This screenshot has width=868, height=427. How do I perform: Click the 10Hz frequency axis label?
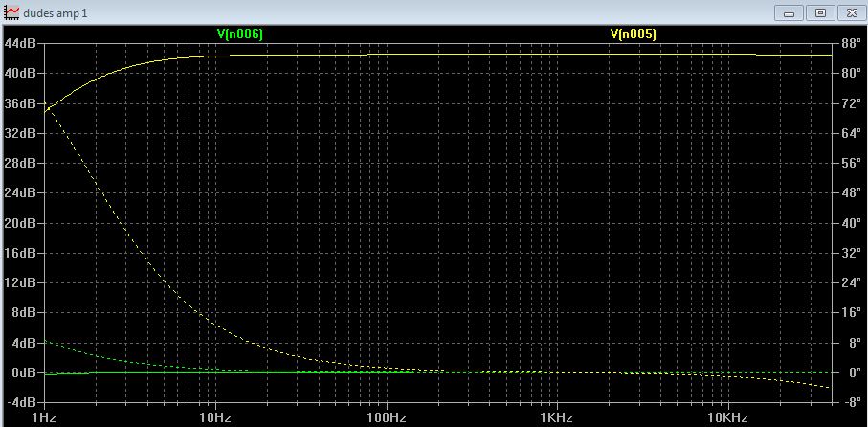[214, 417]
